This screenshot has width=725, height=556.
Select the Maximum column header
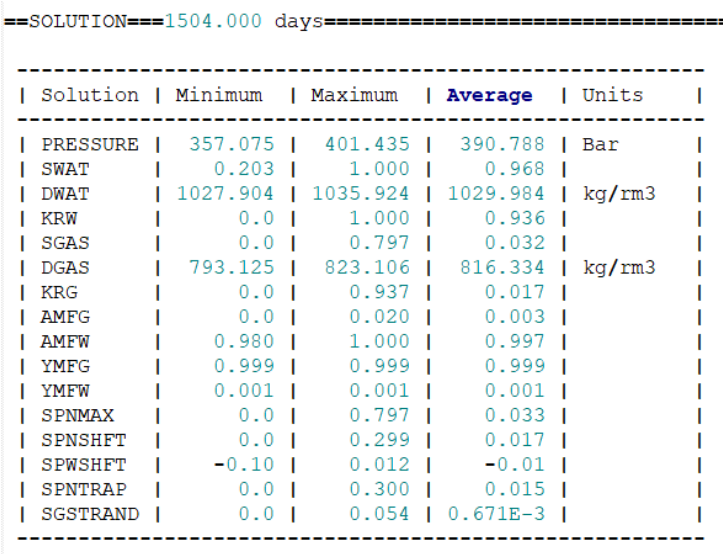pyautogui.click(x=354, y=96)
